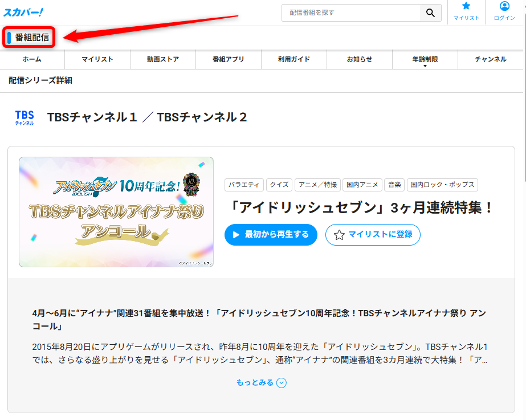Screen dimensions: 526x420
Task: Expand the 年齢制限 dropdown in the navigation
Action: (425, 59)
